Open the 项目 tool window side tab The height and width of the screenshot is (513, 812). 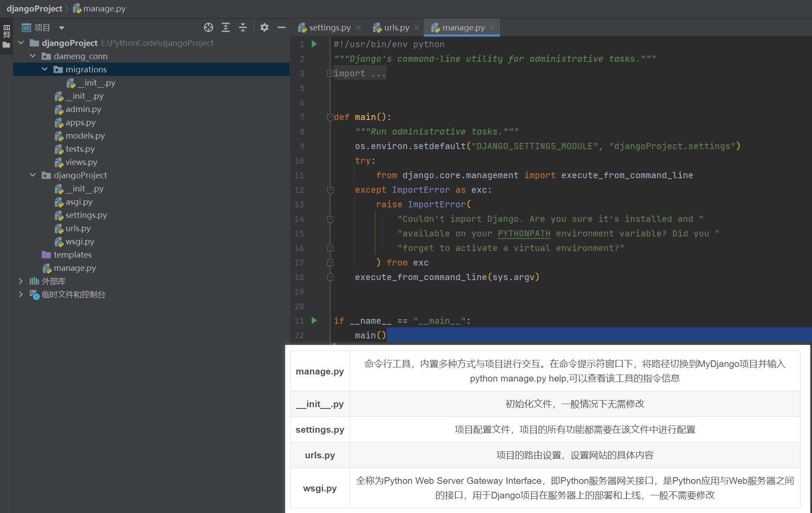coord(7,31)
